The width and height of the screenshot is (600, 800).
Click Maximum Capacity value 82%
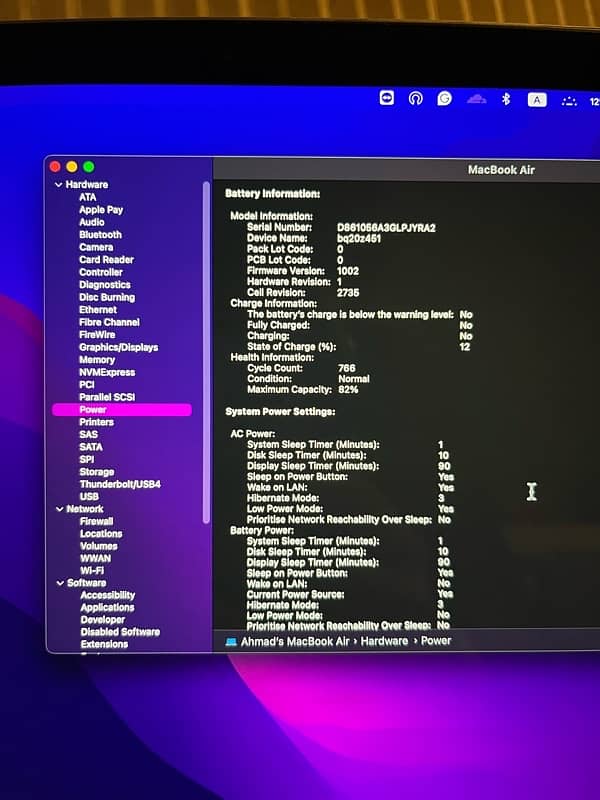click(348, 389)
